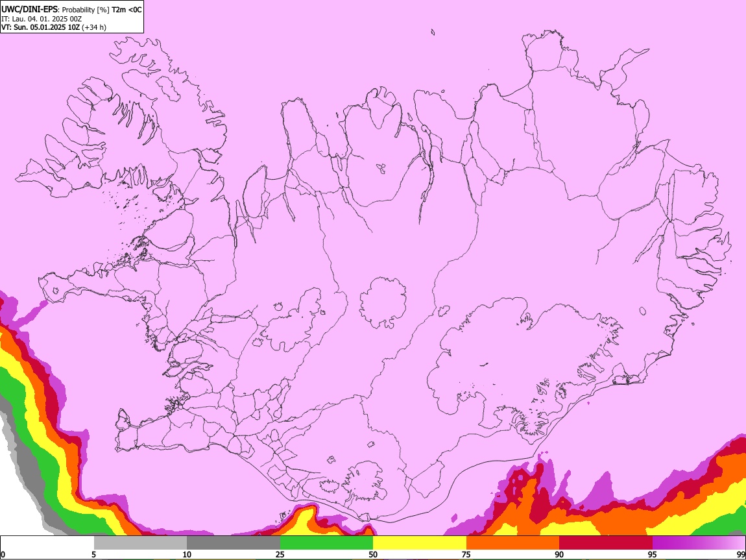Click the white 0-5 legend swatch
Viewport: 746px width, 560px height.
47,543
